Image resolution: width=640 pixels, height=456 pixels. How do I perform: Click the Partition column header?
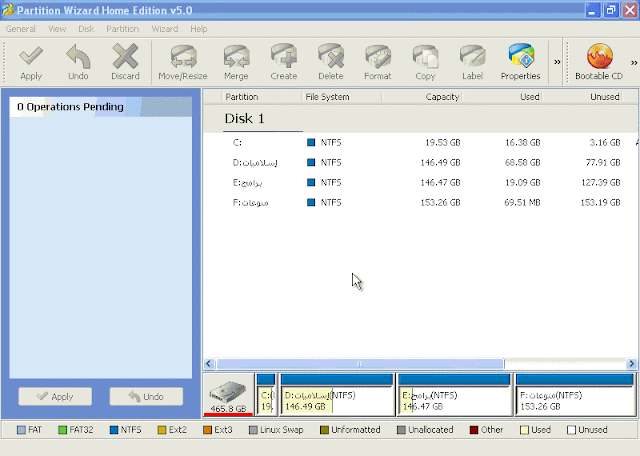[261, 97]
